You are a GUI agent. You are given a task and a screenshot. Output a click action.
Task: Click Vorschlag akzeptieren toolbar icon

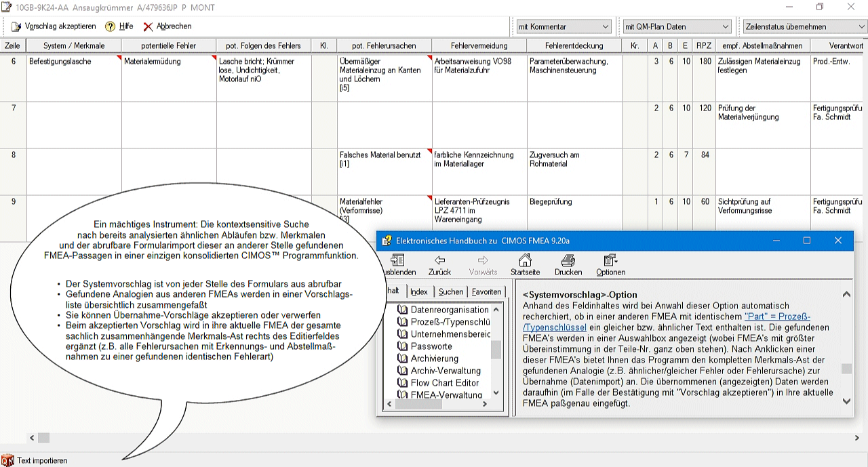[17, 26]
